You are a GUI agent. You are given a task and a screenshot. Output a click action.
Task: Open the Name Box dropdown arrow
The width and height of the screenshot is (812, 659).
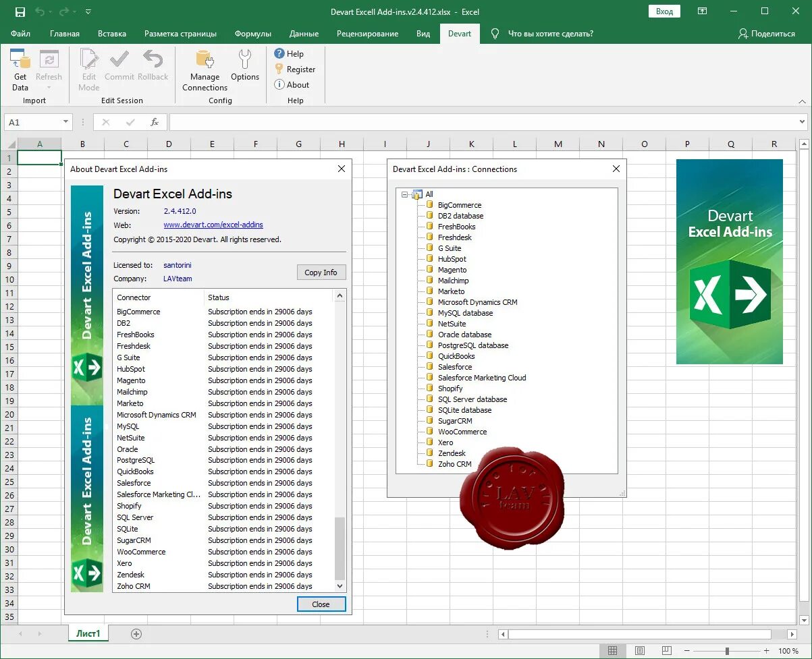pos(65,122)
